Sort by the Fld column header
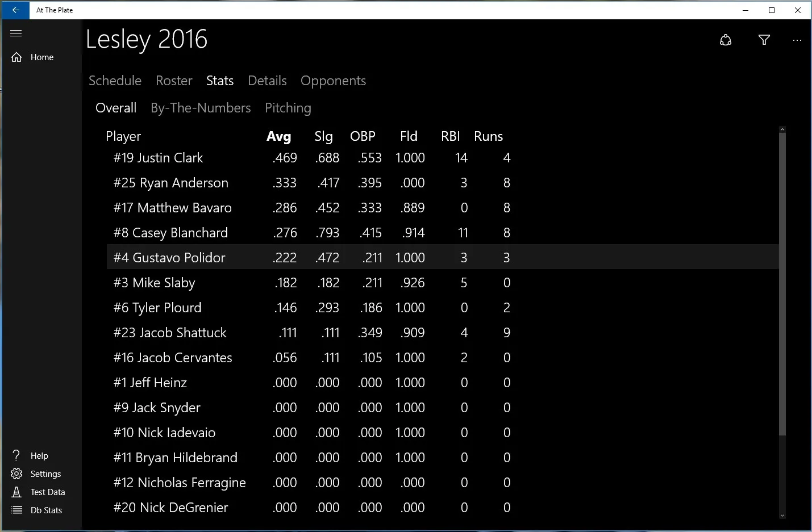 409,136
